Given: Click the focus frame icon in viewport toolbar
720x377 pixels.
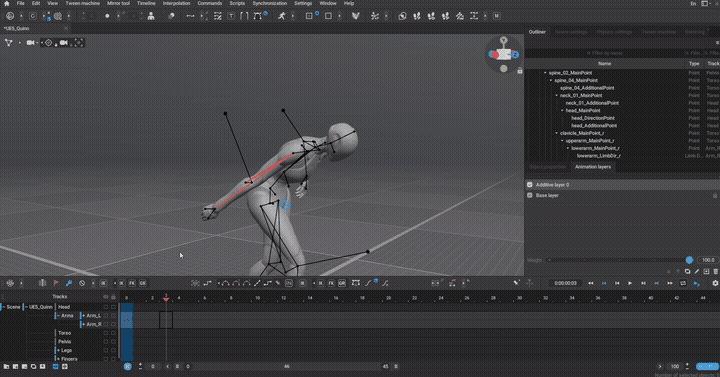Looking at the screenshot, I should tap(79, 43).
